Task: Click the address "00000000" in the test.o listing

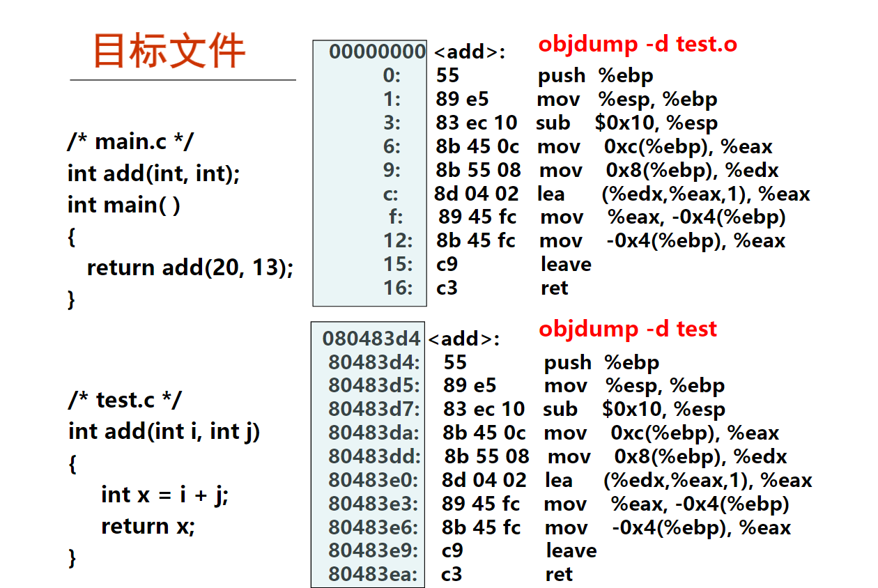Action: tap(377, 52)
